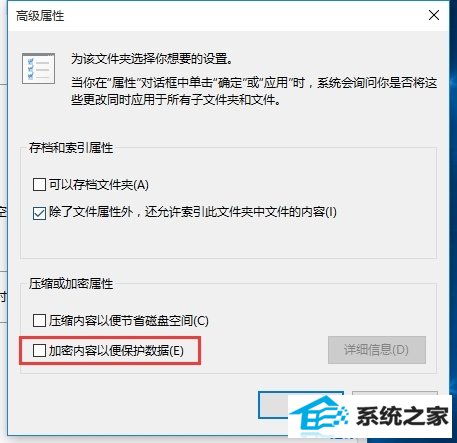This screenshot has height=443, width=457.
Task: Enable the 可以存档文件夹(A) checkbox
Action: pos(39,184)
